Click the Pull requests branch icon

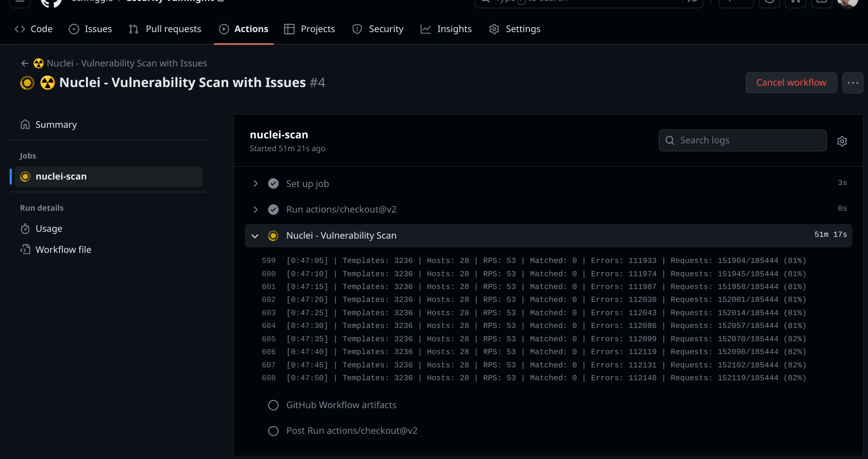(133, 29)
